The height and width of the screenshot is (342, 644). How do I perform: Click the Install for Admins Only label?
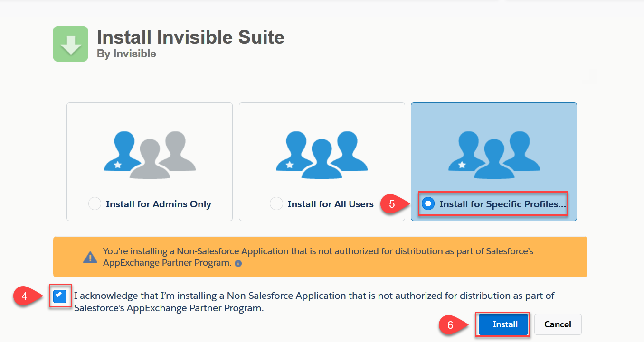[159, 204]
